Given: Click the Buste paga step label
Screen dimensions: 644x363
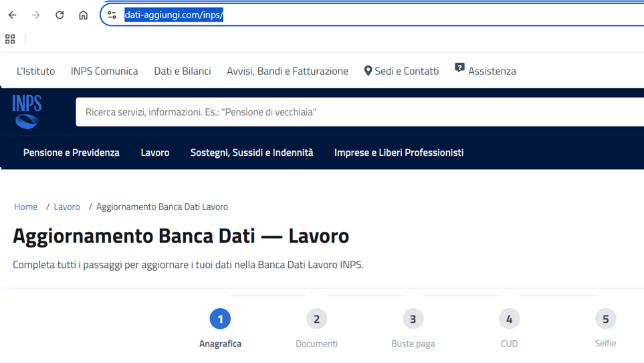Looking at the screenshot, I should point(413,344).
